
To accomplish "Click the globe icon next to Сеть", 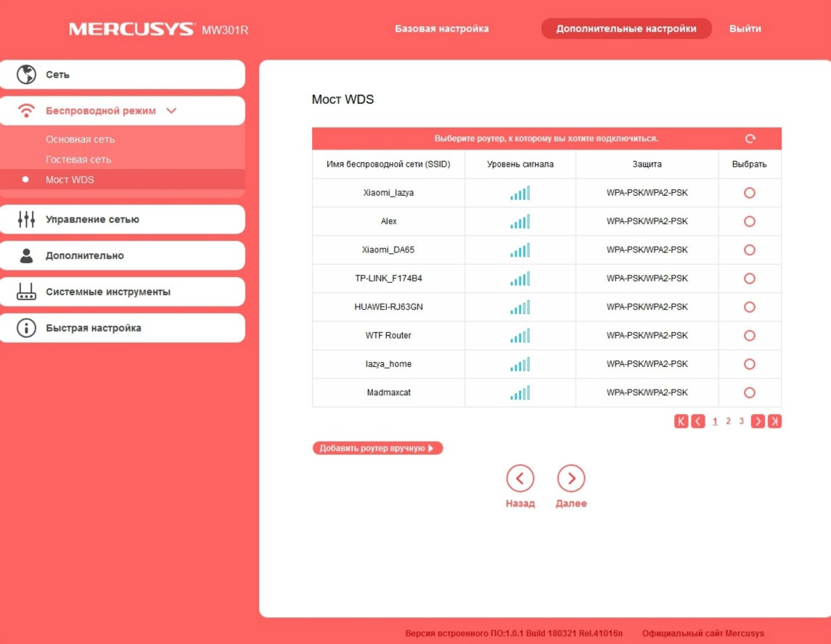I will [26, 74].
